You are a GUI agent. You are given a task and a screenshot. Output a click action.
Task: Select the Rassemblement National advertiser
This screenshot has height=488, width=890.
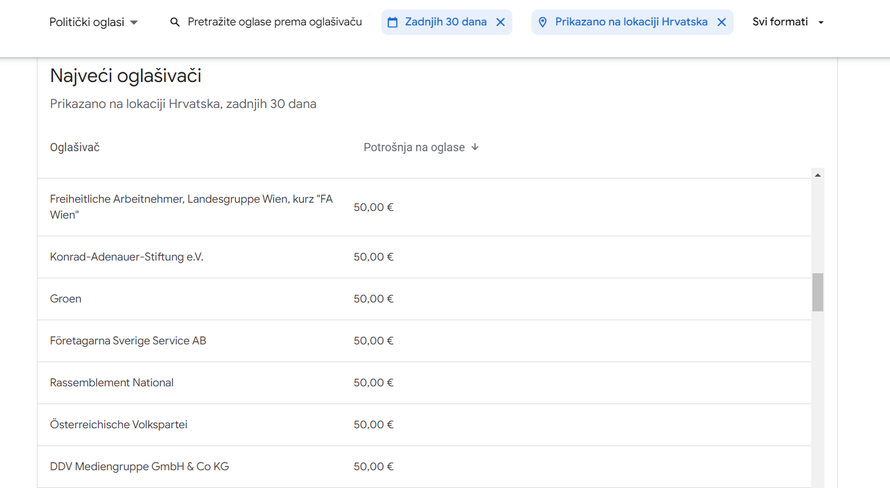coord(112,383)
